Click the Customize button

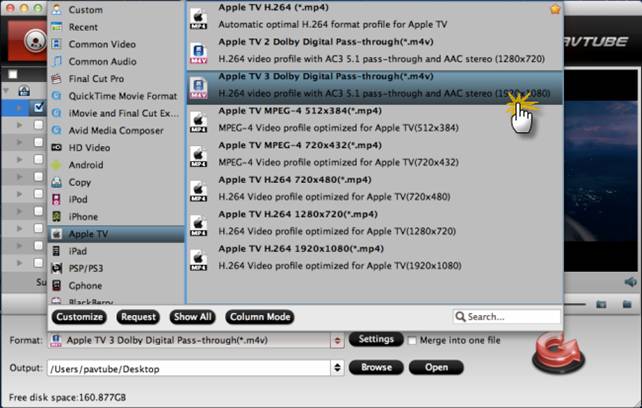tap(79, 317)
